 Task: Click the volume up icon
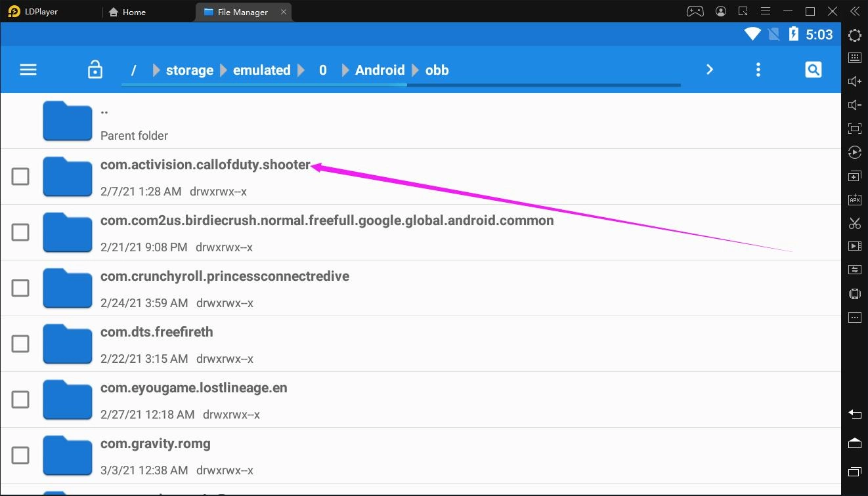tap(854, 81)
